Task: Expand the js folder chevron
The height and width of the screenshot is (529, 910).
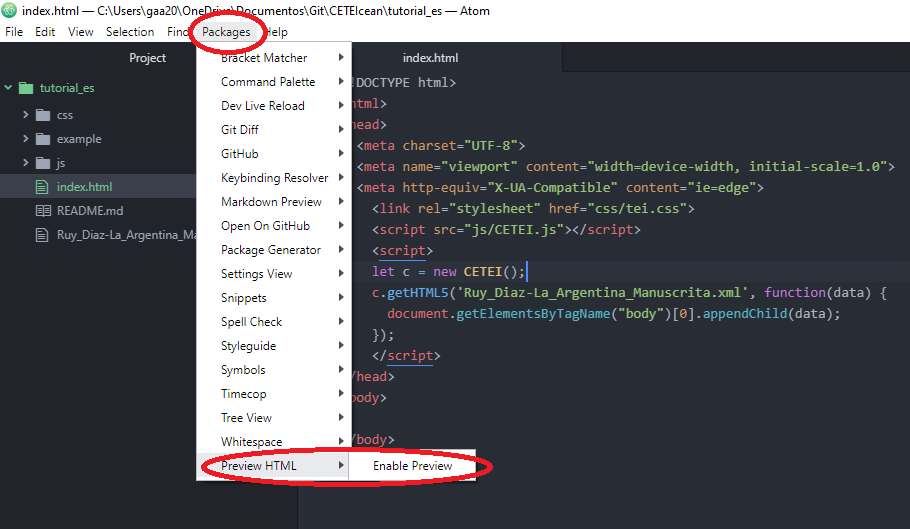Action: (25, 163)
